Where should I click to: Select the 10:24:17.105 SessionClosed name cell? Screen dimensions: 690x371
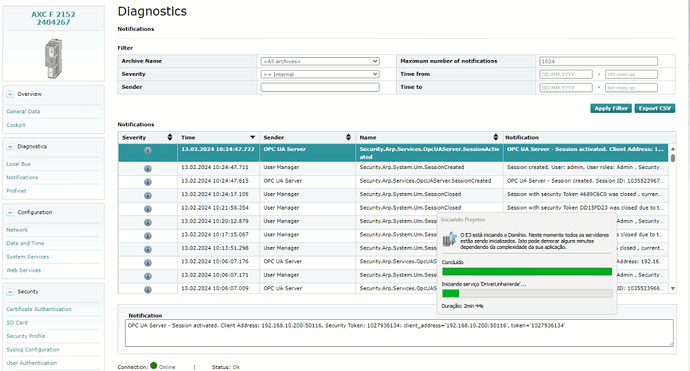[x=429, y=195]
